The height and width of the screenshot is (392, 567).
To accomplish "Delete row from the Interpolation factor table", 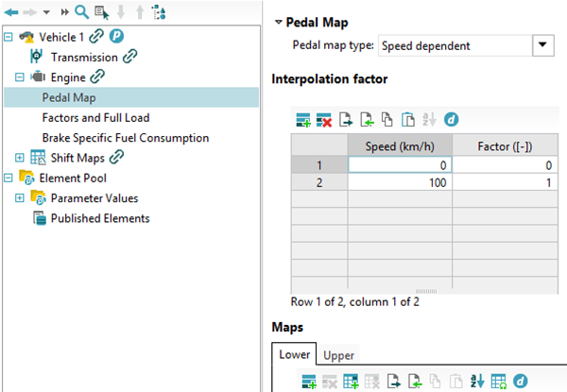I will (324, 120).
